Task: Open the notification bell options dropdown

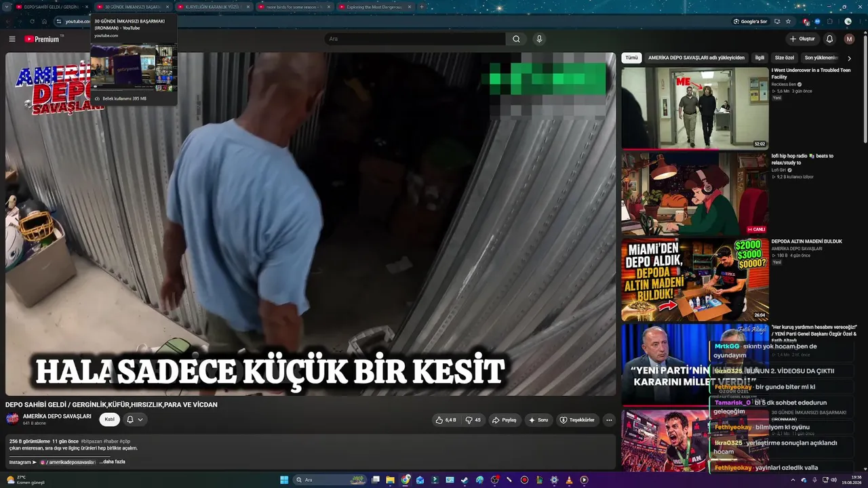Action: pos(140,420)
